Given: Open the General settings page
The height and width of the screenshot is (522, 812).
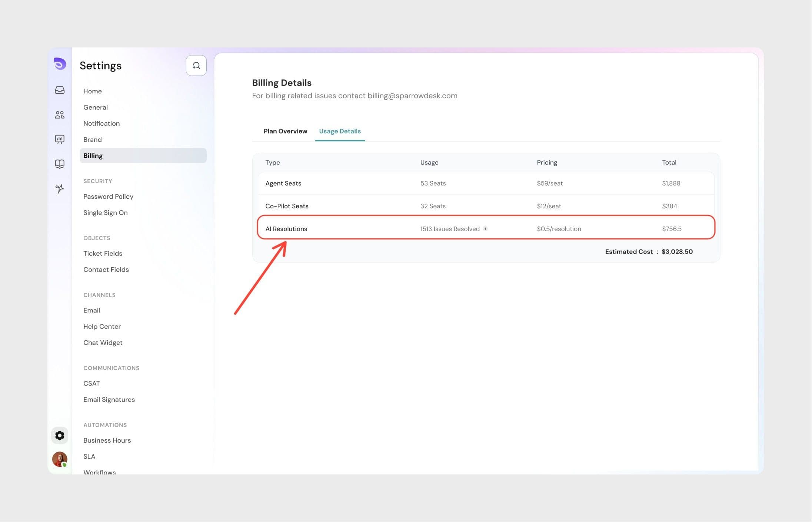Looking at the screenshot, I should pyautogui.click(x=96, y=107).
